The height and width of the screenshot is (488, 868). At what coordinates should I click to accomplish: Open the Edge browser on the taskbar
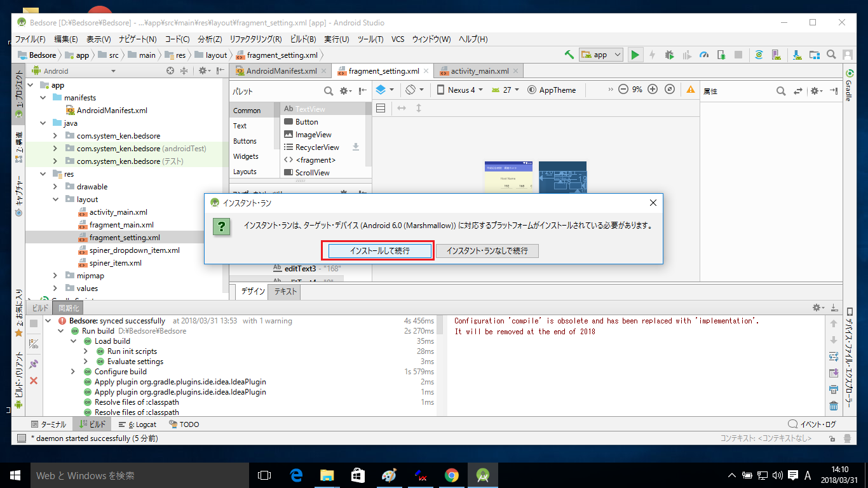click(x=295, y=475)
